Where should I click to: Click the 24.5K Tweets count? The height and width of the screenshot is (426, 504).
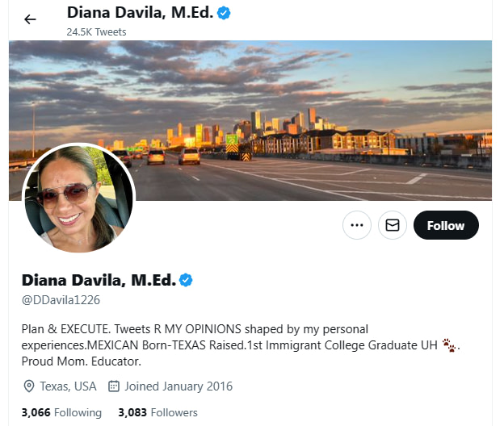(x=96, y=31)
